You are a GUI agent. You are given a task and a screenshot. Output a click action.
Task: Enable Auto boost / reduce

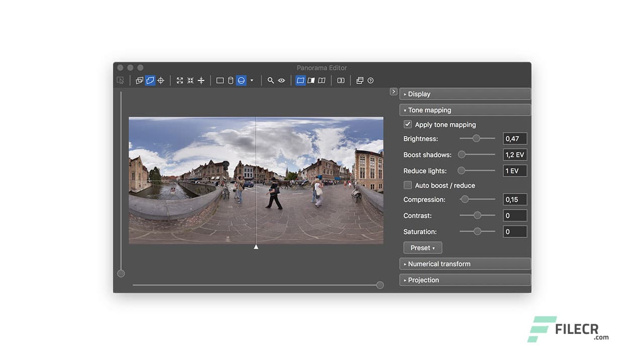pos(408,185)
